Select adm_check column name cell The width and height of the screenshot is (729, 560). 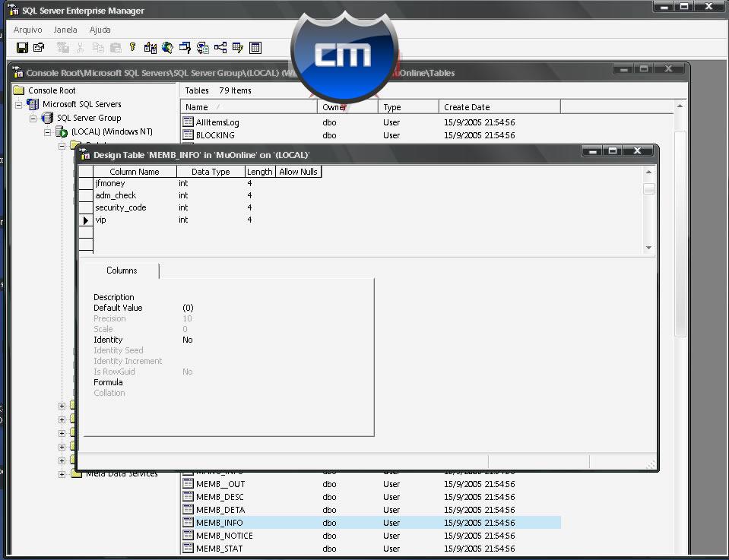point(135,195)
